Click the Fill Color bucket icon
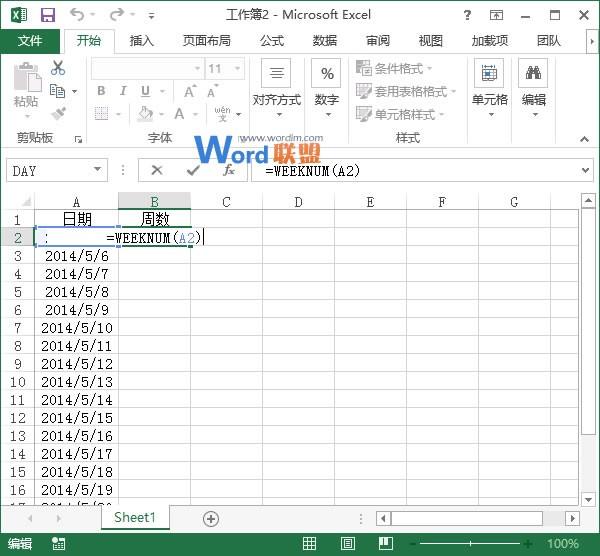 point(145,114)
